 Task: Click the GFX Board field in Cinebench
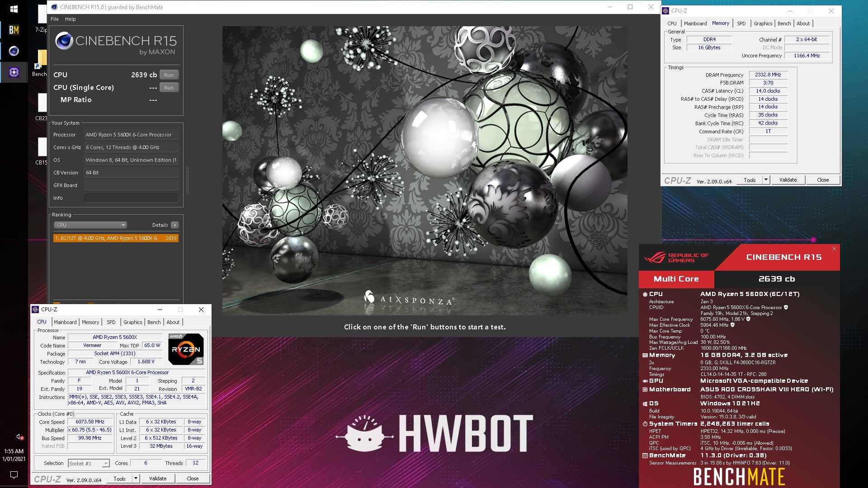point(131,185)
